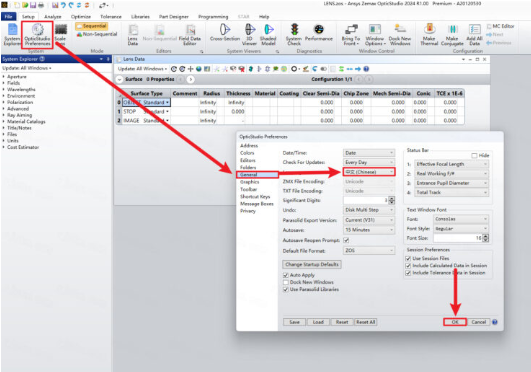
Task: Open the Shaded Model viewer
Action: pos(268,35)
